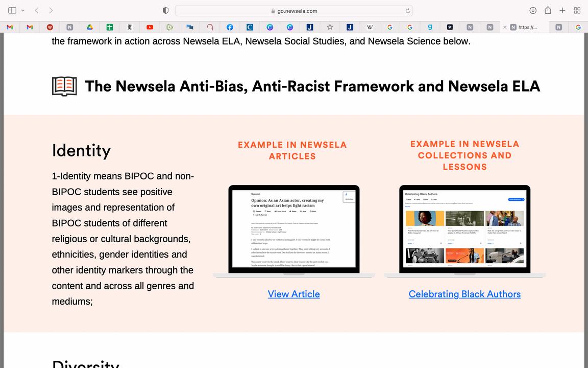Show the tab overview grid
This screenshot has height=368, width=588.
coord(577,11)
